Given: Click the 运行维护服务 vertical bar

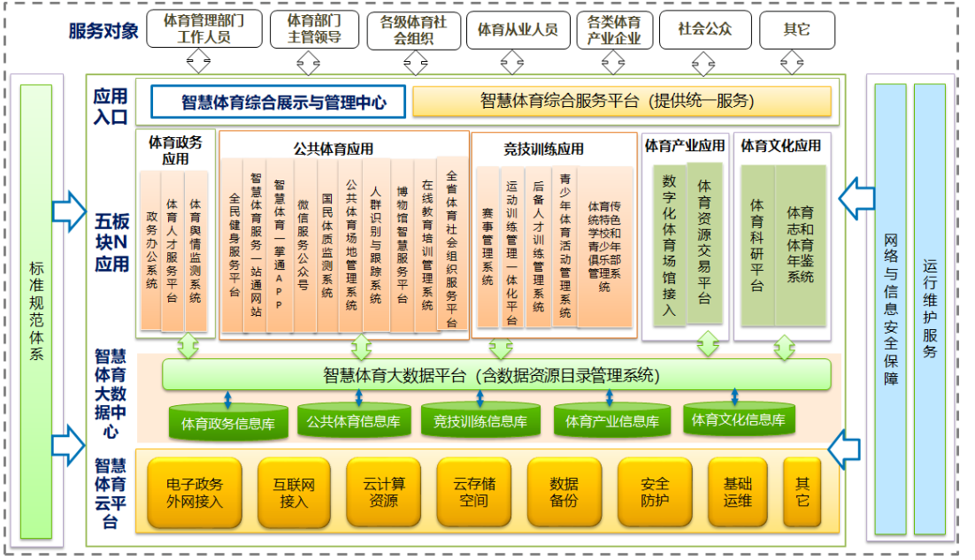Looking at the screenshot, I should coord(929,310).
